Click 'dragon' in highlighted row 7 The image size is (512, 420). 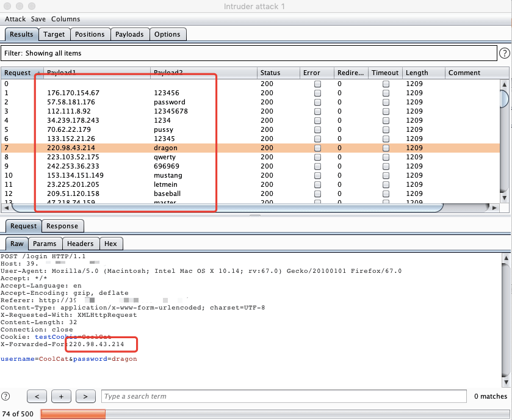pyautogui.click(x=165, y=148)
